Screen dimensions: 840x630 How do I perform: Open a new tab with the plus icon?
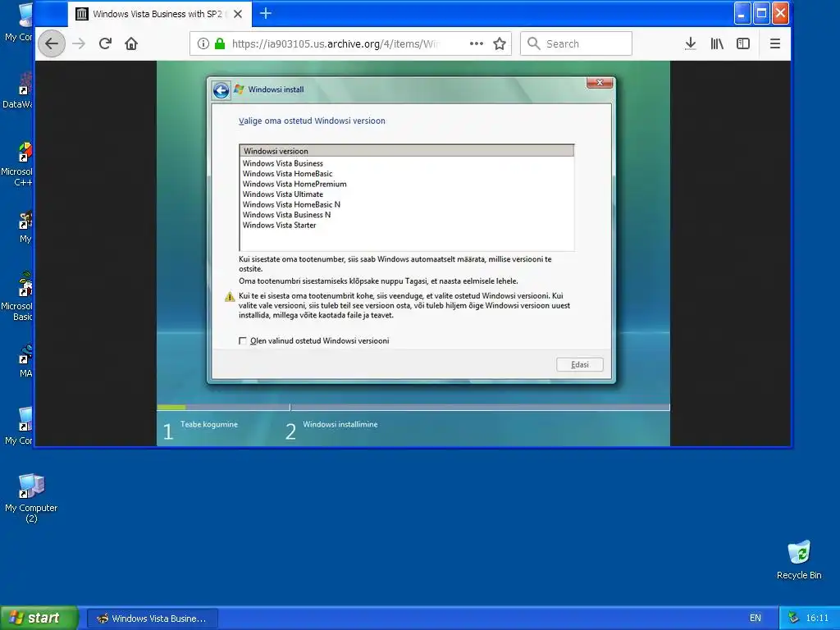[x=266, y=13]
